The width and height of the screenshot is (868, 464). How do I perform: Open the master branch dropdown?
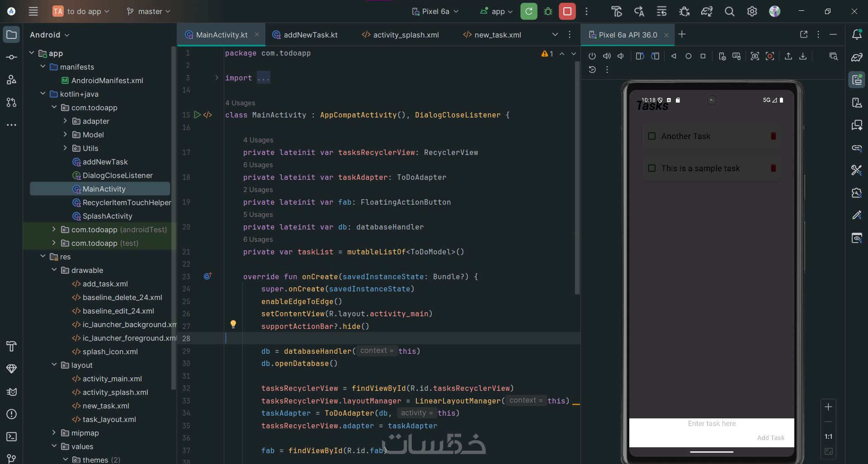148,11
